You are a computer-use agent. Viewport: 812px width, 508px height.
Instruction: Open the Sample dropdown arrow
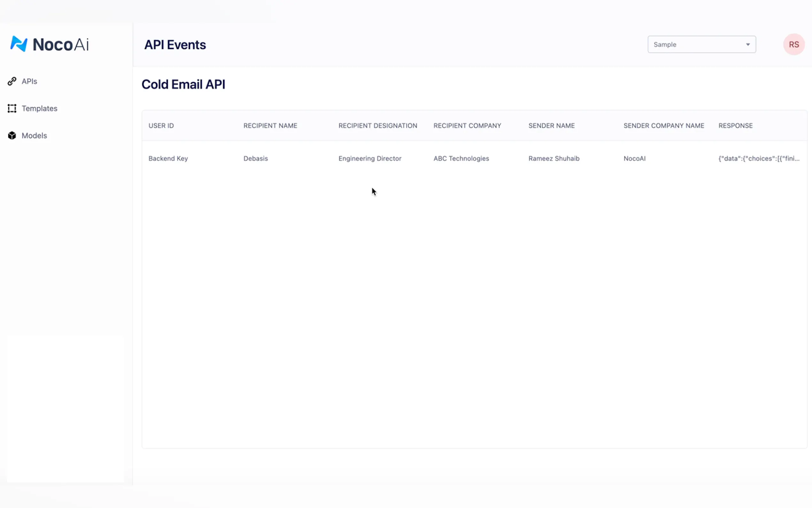[747, 44]
